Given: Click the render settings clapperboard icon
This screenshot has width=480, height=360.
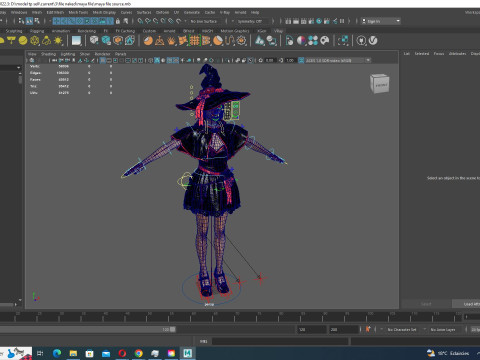Looking at the screenshot, I should coord(311,21).
